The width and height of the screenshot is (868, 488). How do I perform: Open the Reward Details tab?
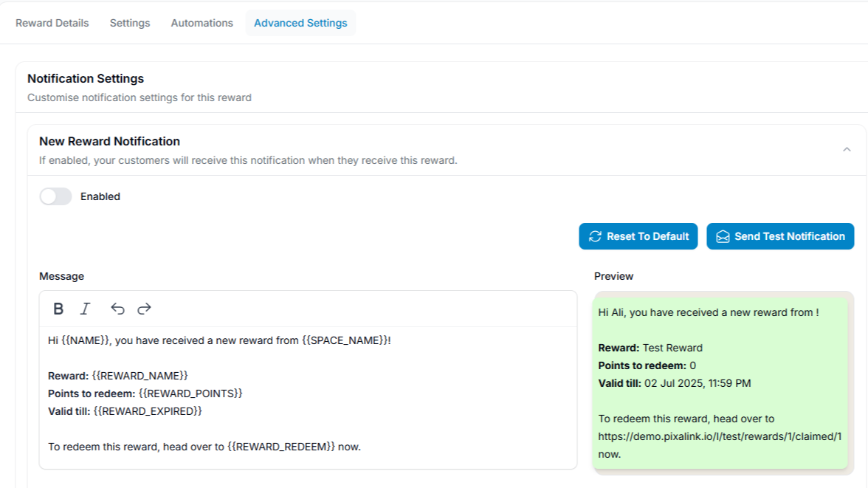coord(52,23)
